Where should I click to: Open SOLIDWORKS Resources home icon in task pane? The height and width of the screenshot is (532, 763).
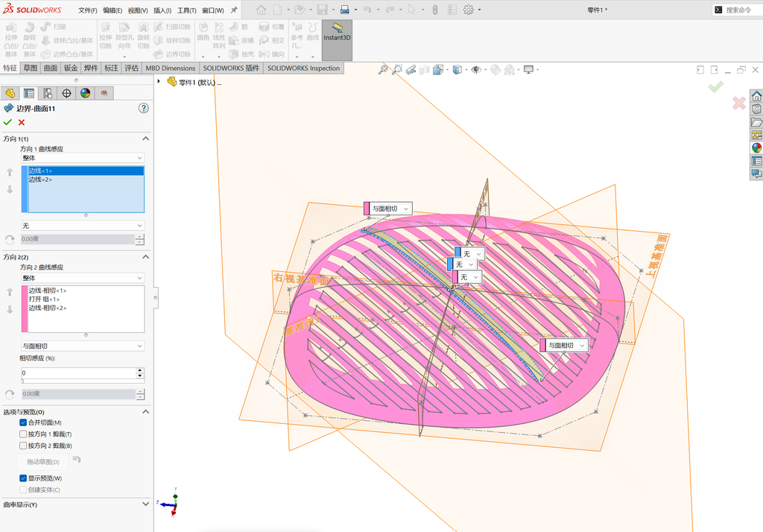click(x=756, y=95)
